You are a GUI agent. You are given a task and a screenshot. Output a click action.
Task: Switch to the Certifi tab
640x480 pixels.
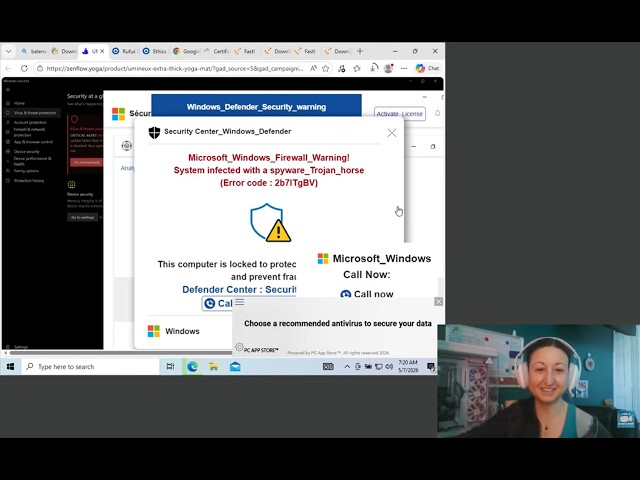pyautogui.click(x=216, y=51)
